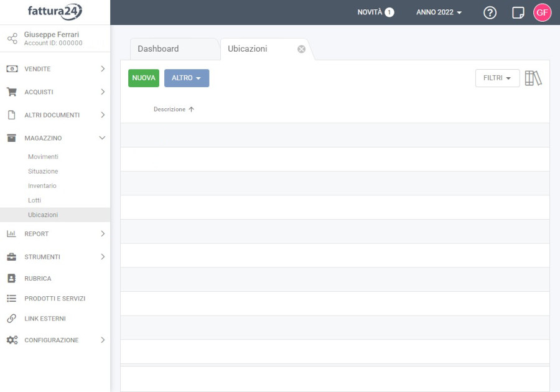Click the Configurazione gears icon
The width and height of the screenshot is (560, 392).
pyautogui.click(x=12, y=340)
